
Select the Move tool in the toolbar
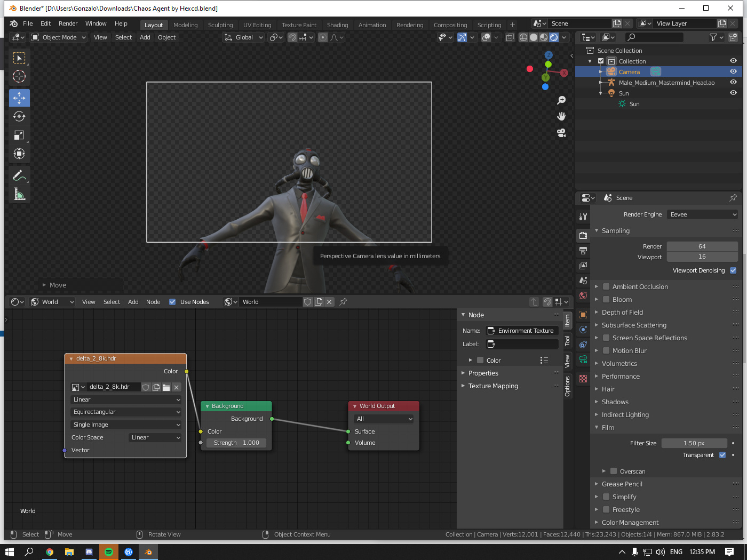tap(19, 98)
